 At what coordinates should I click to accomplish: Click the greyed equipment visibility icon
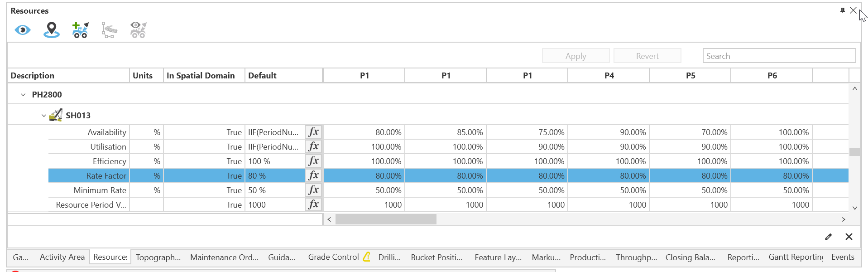(138, 30)
